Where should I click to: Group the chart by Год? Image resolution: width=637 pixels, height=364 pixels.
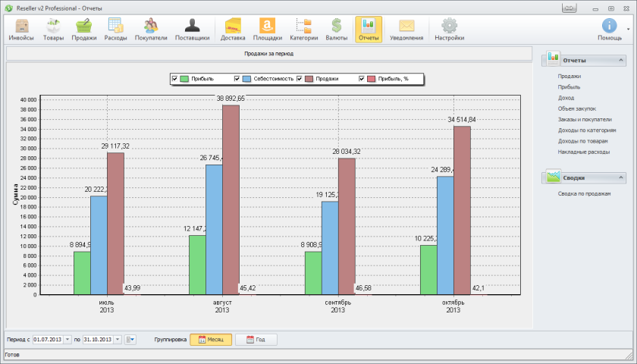click(256, 340)
